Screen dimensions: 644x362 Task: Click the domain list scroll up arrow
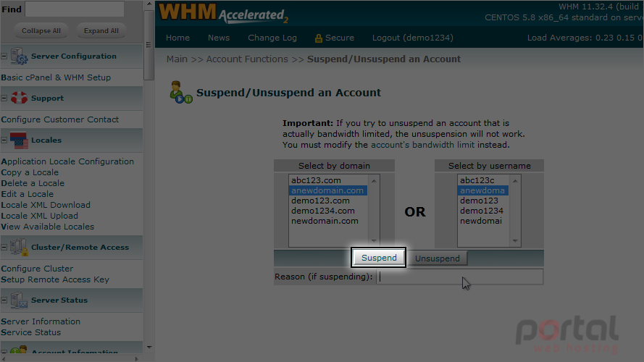coord(374,180)
